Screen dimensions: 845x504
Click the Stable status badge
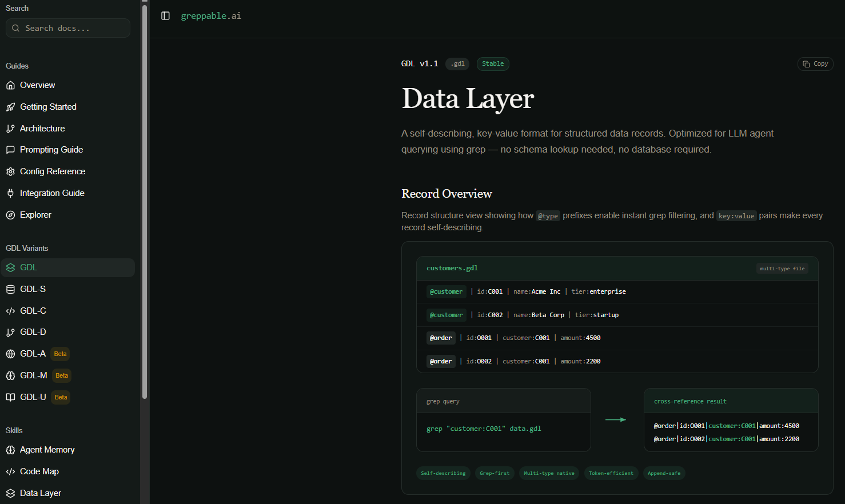pyautogui.click(x=493, y=64)
